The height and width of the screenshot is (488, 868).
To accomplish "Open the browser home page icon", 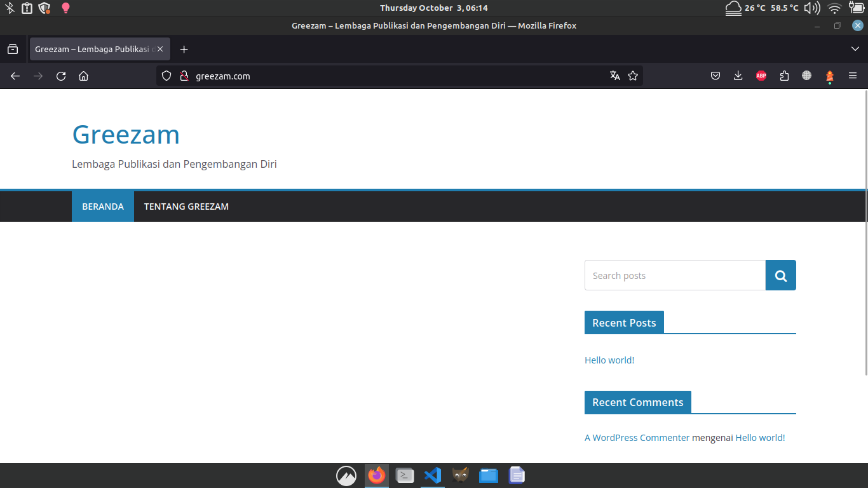I will coord(83,76).
